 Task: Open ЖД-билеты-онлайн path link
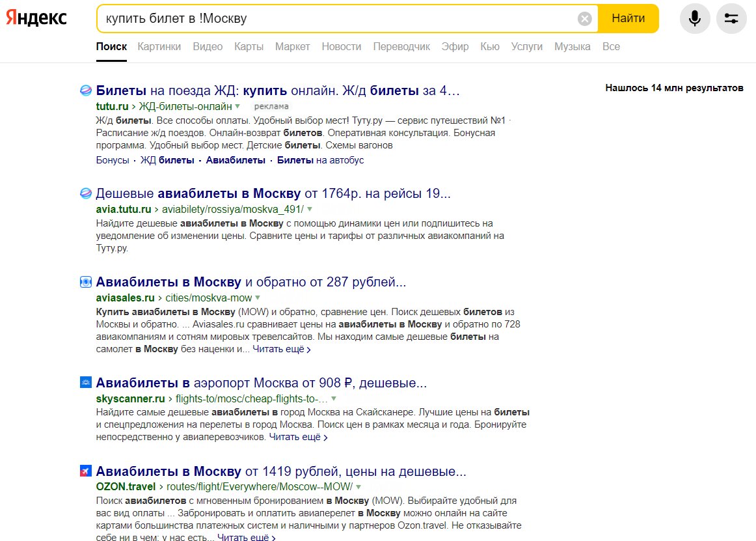(185, 107)
